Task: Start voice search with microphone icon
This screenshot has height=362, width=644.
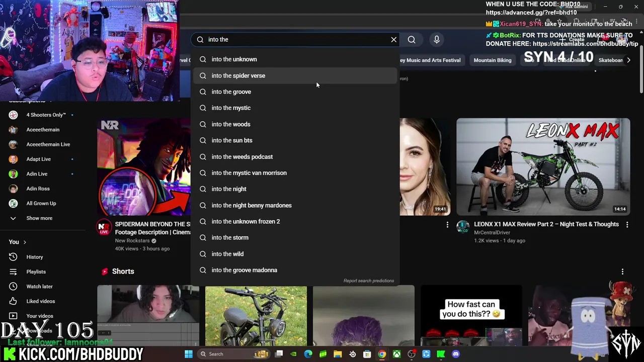Action: tap(437, 39)
